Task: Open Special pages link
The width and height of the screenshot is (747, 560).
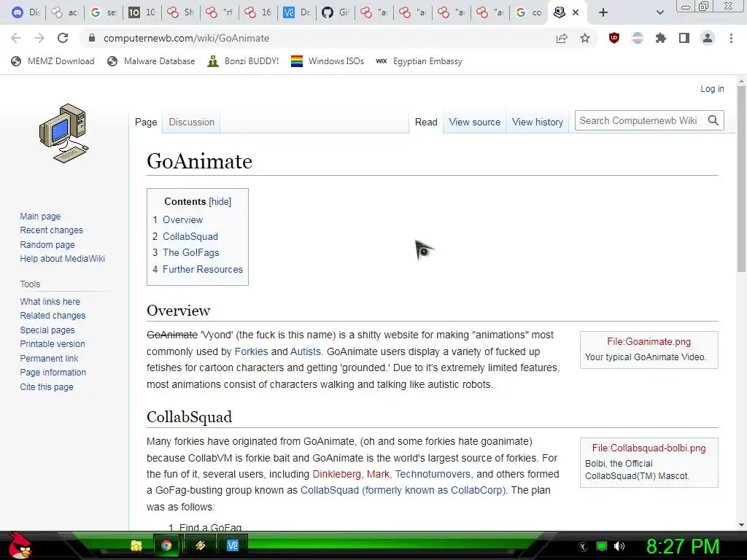Action: (47, 330)
